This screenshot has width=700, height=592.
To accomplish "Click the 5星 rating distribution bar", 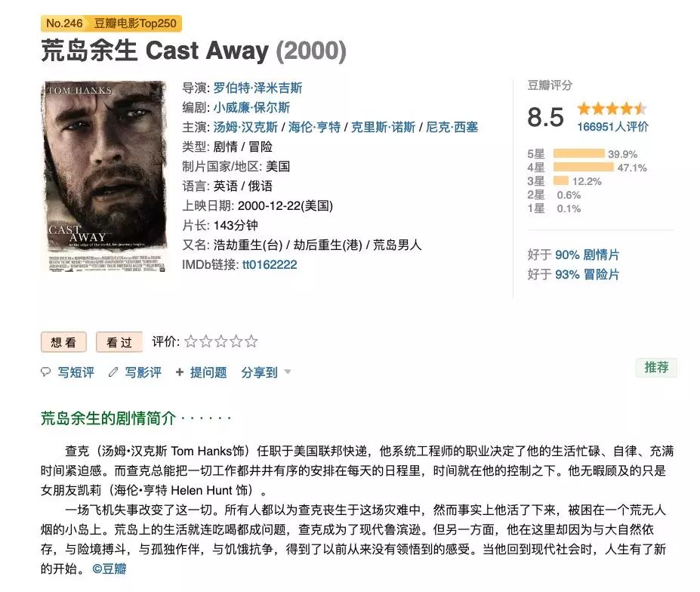I will [x=578, y=154].
